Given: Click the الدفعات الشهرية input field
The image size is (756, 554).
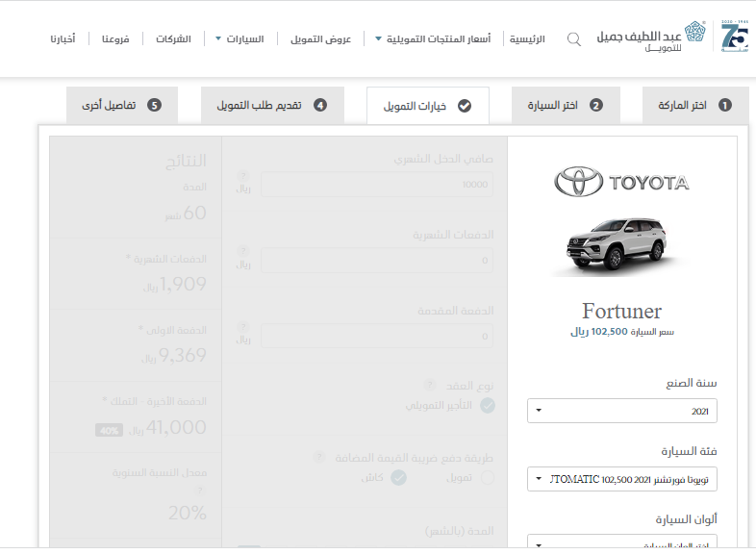Looking at the screenshot, I should (377, 261).
